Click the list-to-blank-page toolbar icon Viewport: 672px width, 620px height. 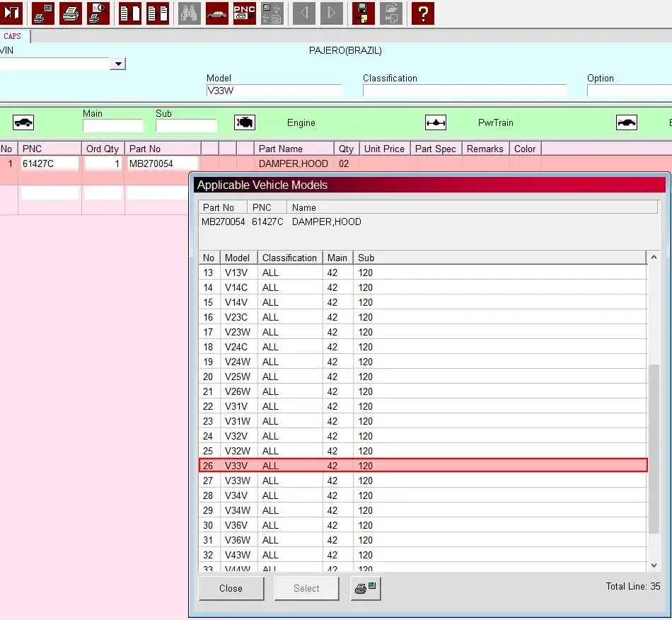click(x=130, y=13)
